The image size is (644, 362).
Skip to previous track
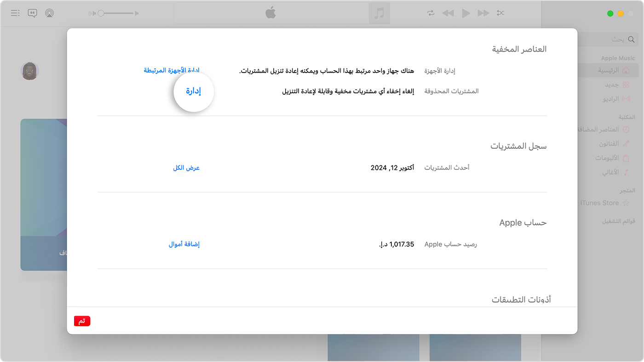(x=448, y=13)
